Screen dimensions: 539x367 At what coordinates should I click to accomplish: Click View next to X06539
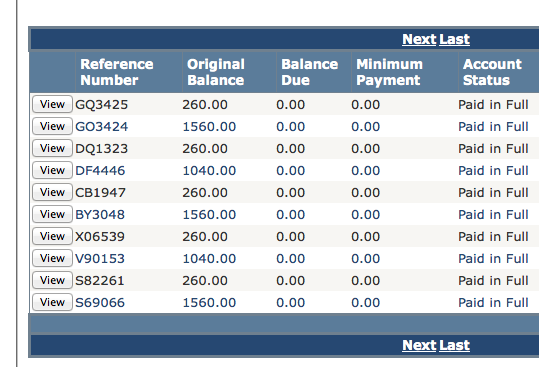pos(52,236)
